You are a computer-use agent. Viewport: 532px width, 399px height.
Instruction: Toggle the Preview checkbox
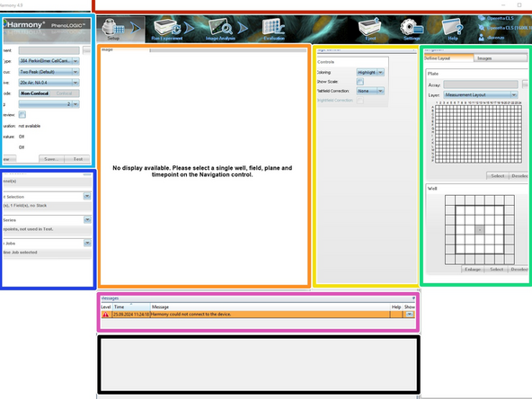(22, 115)
